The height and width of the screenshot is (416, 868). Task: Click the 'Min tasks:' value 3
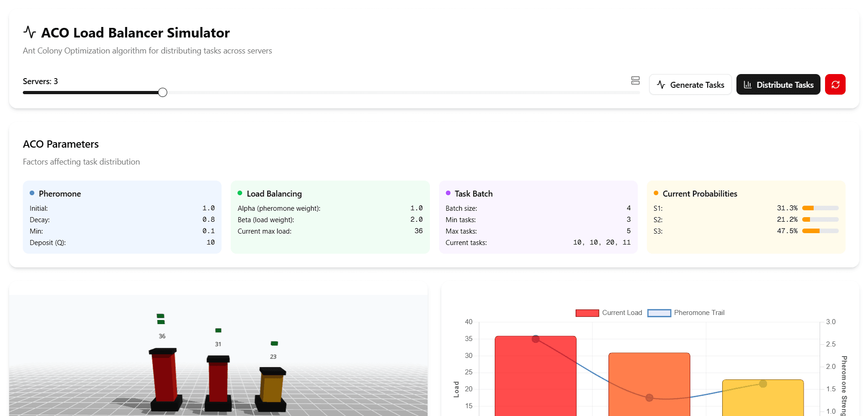629,219
